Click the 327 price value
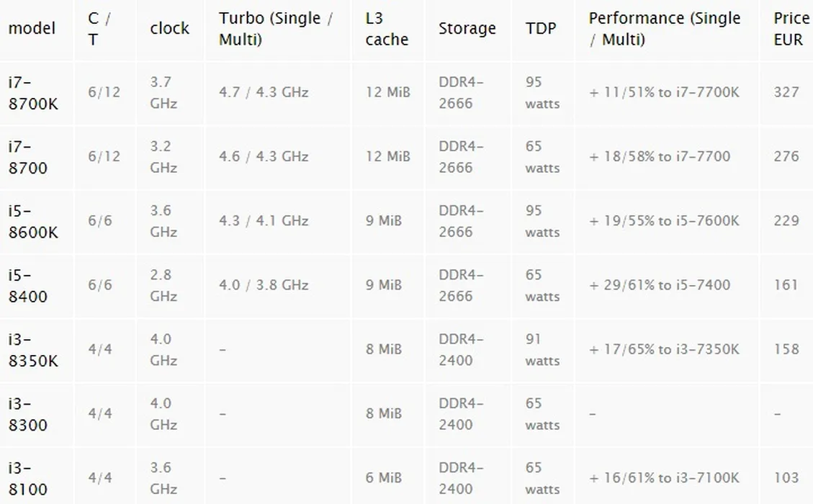This screenshot has height=504, width=813. click(x=786, y=92)
